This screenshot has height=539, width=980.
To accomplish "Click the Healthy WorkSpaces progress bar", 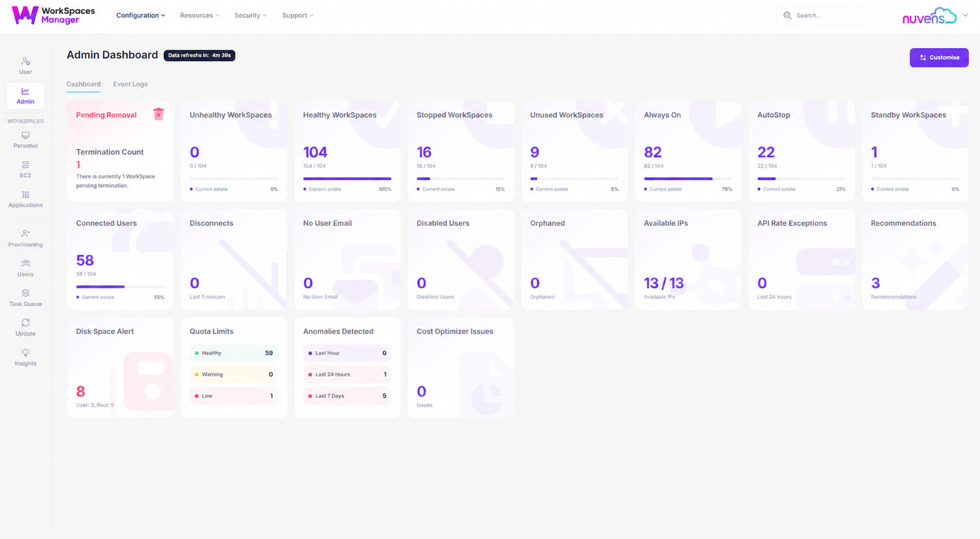I will tap(347, 179).
